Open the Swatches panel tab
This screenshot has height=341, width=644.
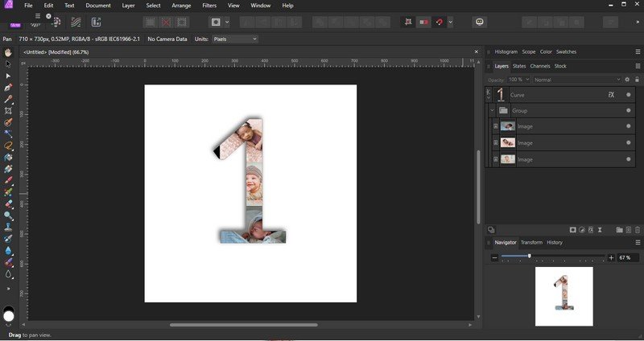tap(566, 51)
